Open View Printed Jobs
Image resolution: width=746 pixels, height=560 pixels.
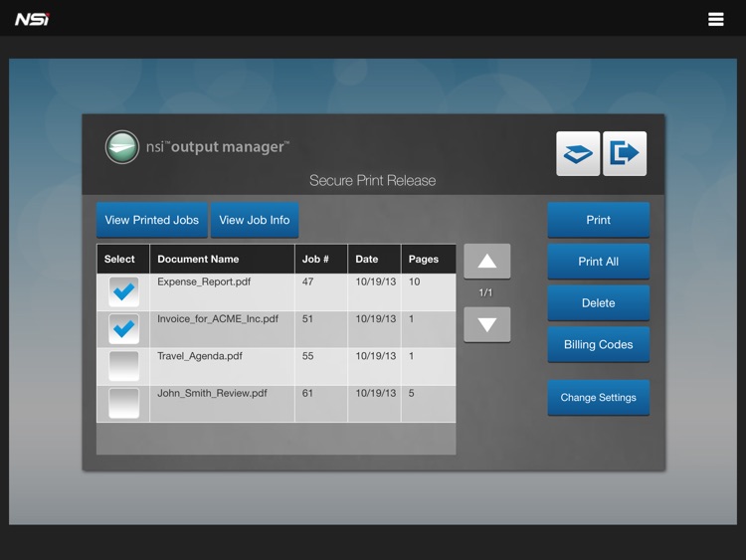pyautogui.click(x=152, y=220)
